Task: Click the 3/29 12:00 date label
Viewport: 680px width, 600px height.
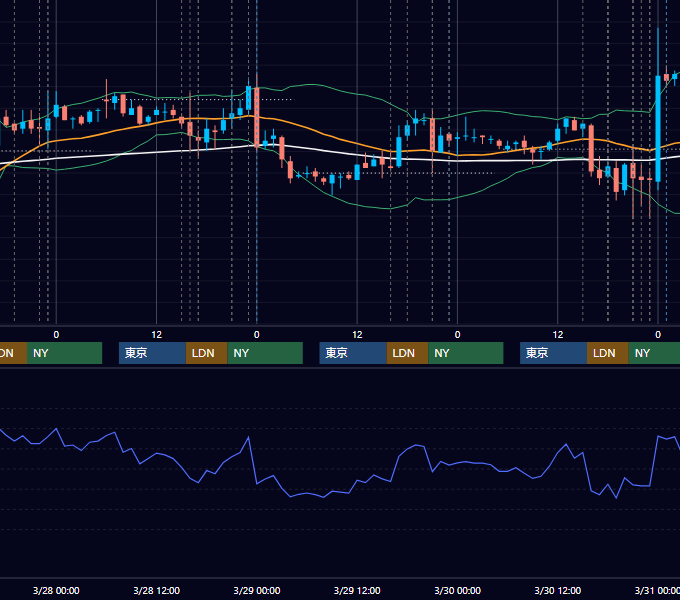Action: point(357,590)
